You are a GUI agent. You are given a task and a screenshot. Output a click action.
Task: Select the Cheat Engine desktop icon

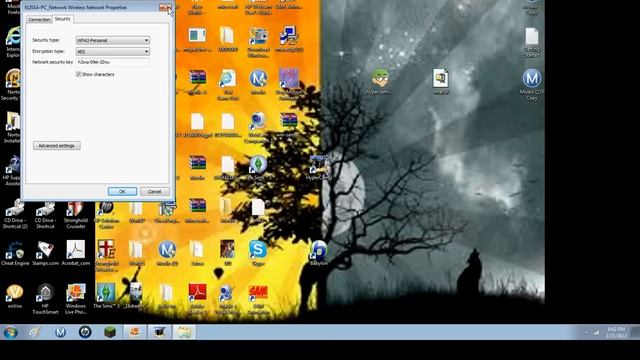[15, 253]
